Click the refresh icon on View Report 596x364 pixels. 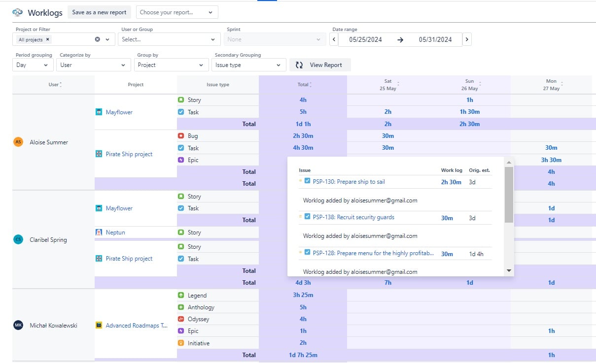point(299,65)
